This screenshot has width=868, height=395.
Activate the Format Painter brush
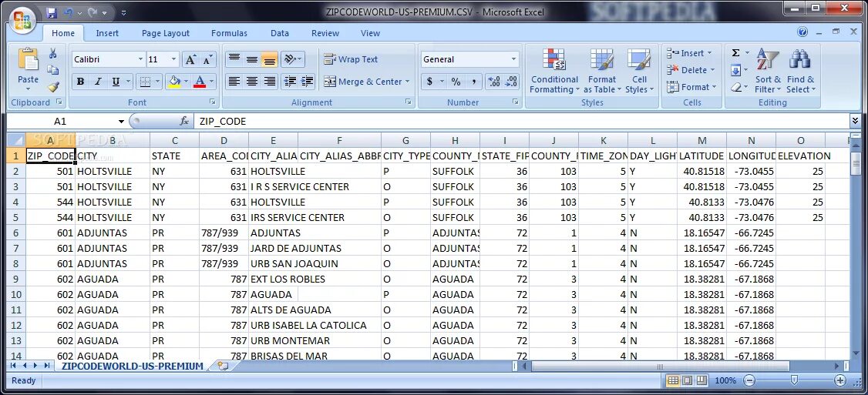coord(53,86)
